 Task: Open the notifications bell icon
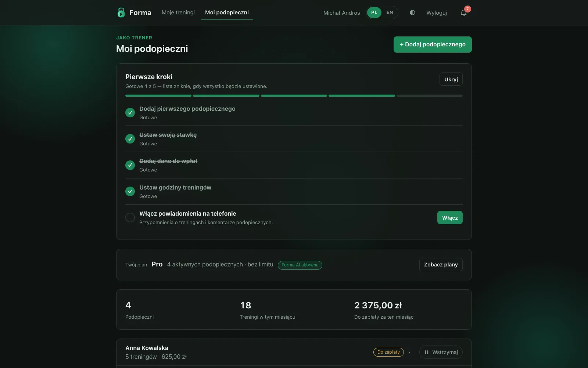pos(464,13)
